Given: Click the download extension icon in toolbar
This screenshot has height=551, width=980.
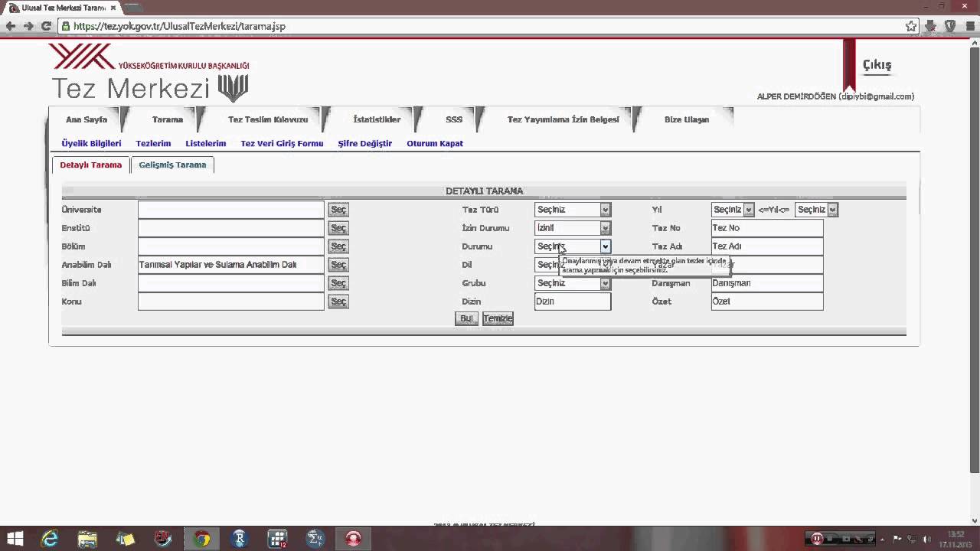Looking at the screenshot, I should pyautogui.click(x=931, y=26).
